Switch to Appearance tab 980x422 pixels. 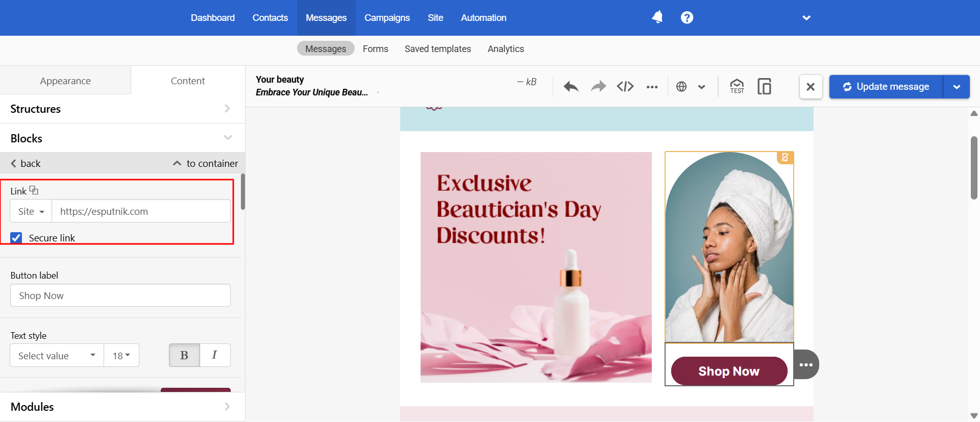click(x=65, y=81)
